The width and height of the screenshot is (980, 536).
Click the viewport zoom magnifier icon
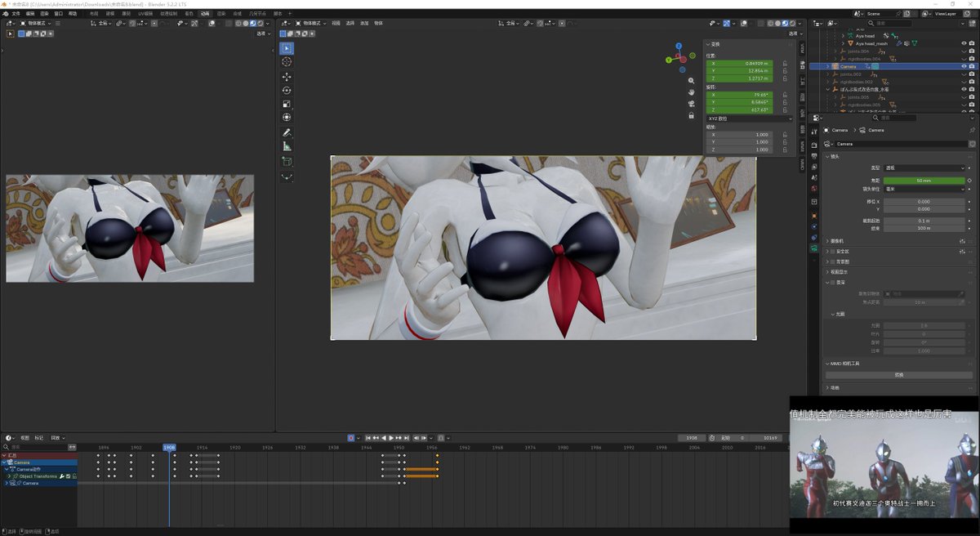click(x=692, y=81)
